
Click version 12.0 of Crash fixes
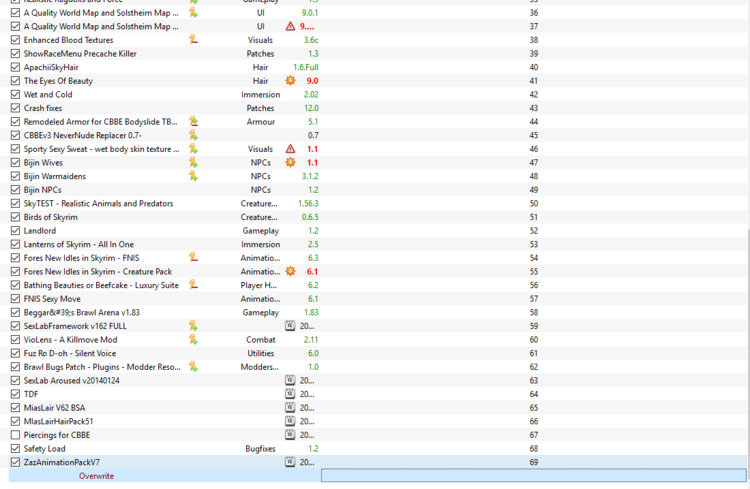point(311,108)
